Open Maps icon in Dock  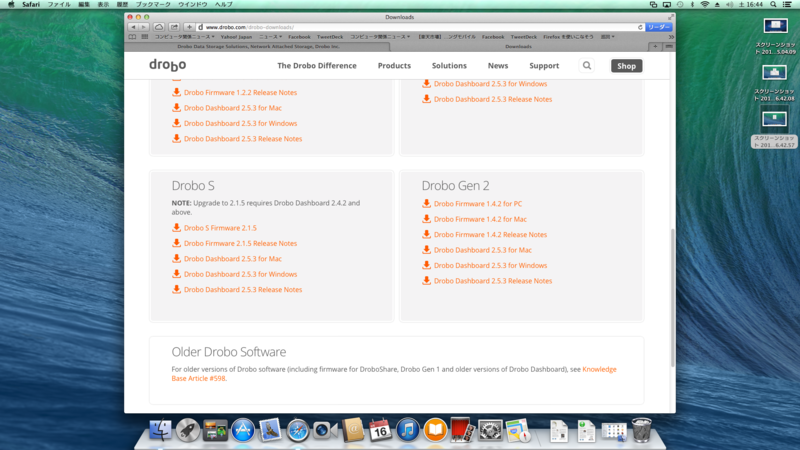tap(518, 430)
